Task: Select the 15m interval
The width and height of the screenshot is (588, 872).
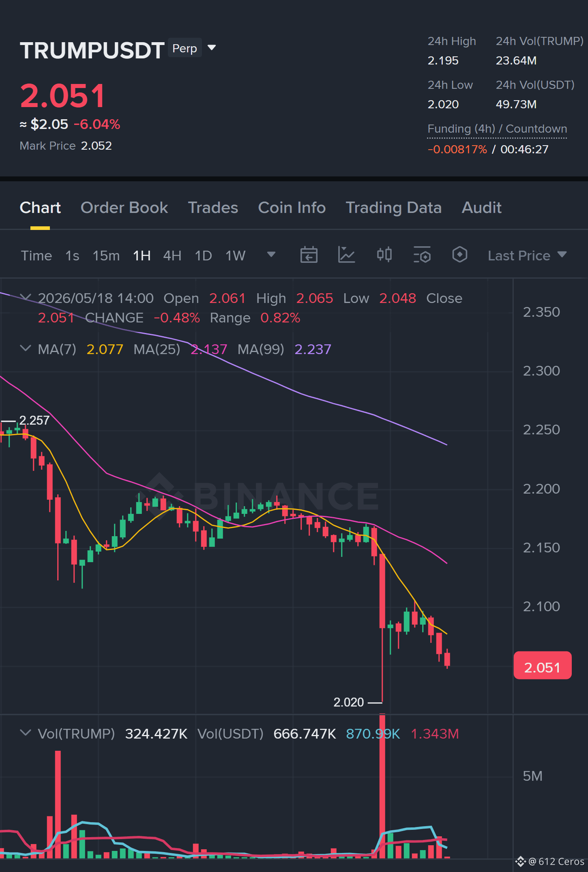Action: 106,256
